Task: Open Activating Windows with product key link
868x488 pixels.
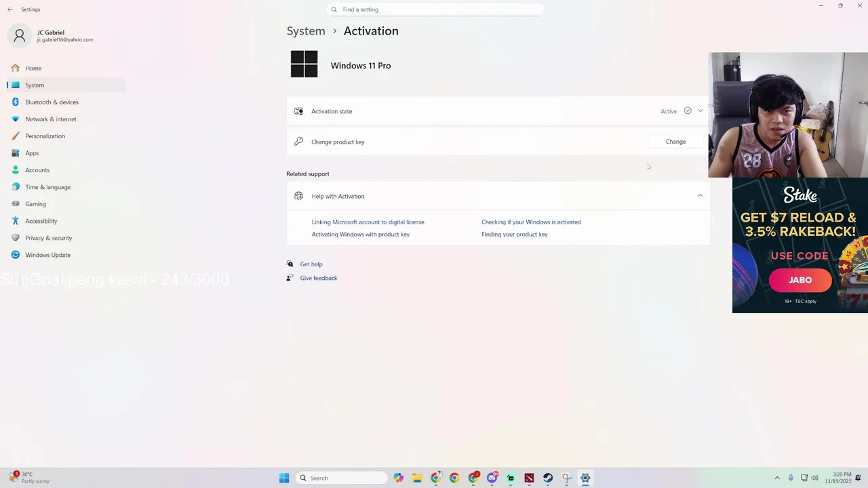Action: pos(360,234)
